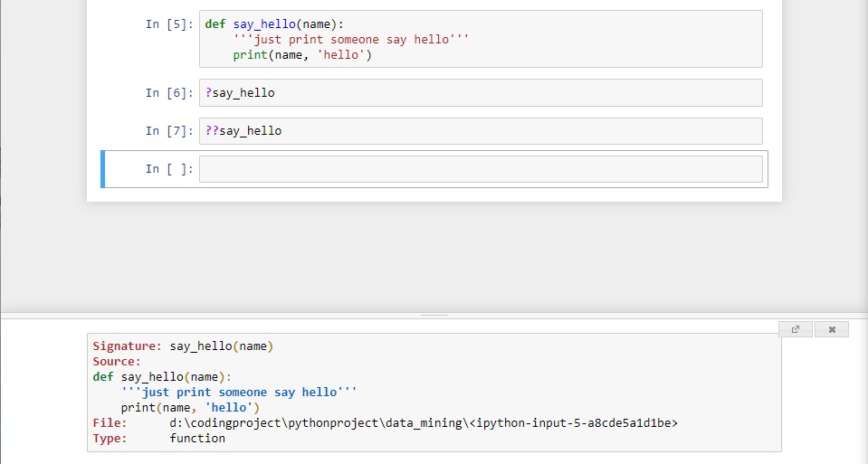The height and width of the screenshot is (464, 868).
Task: Click the empty In [ ] prompt label
Action: click(x=169, y=169)
